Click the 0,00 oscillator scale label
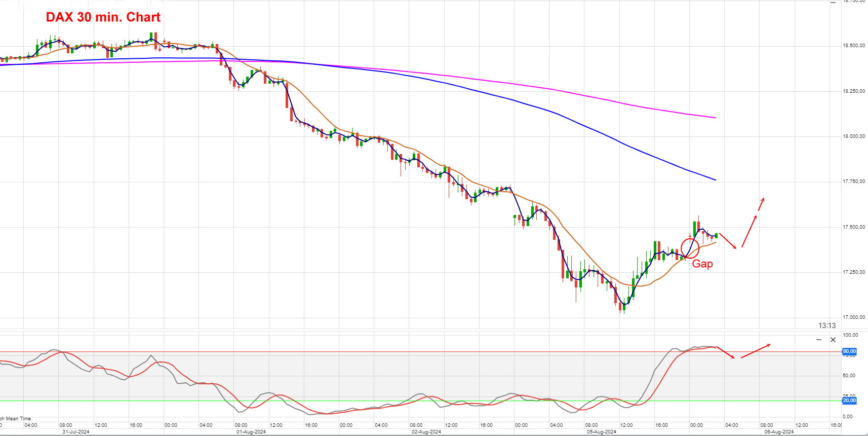868x436 pixels. [x=847, y=417]
